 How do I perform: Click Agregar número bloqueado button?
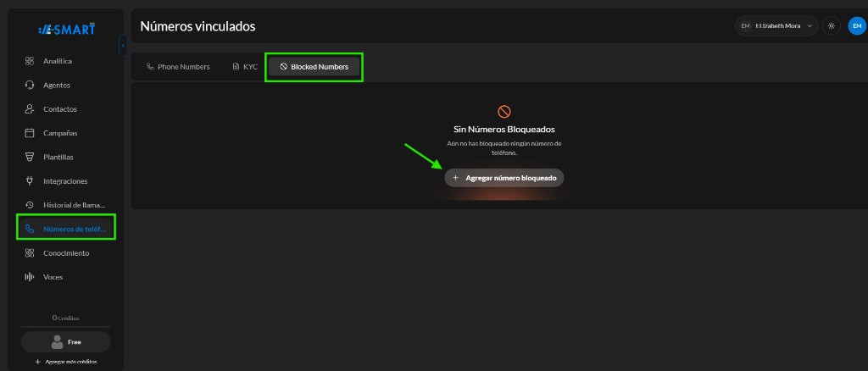pos(504,178)
